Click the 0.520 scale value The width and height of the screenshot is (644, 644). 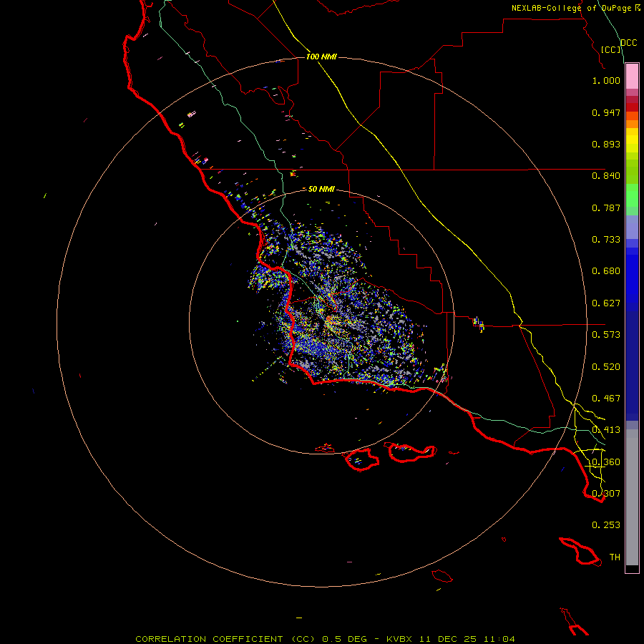pos(606,367)
